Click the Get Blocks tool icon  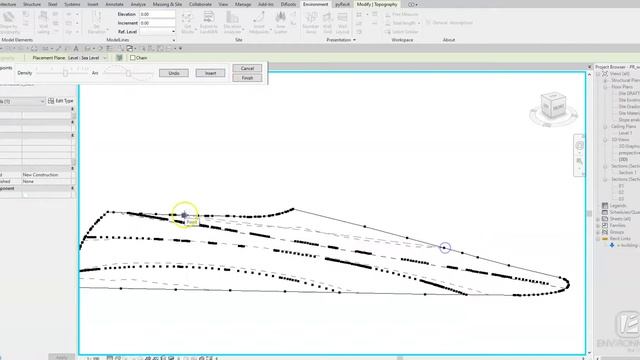click(187, 22)
